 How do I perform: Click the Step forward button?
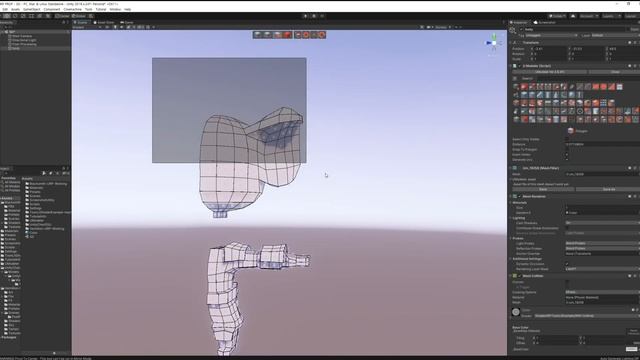click(322, 16)
